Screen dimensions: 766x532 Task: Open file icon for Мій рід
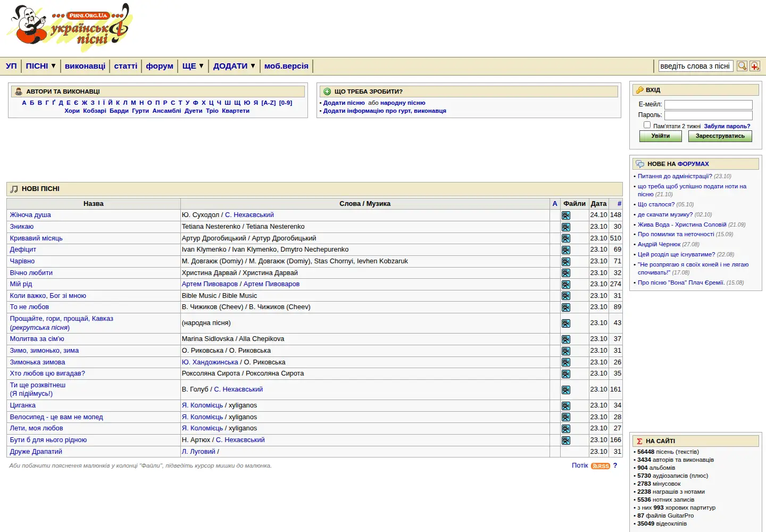coord(566,285)
